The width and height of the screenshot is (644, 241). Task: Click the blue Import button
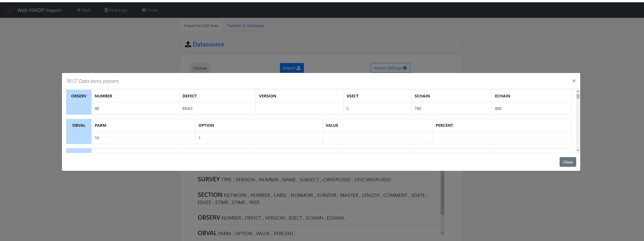click(292, 68)
